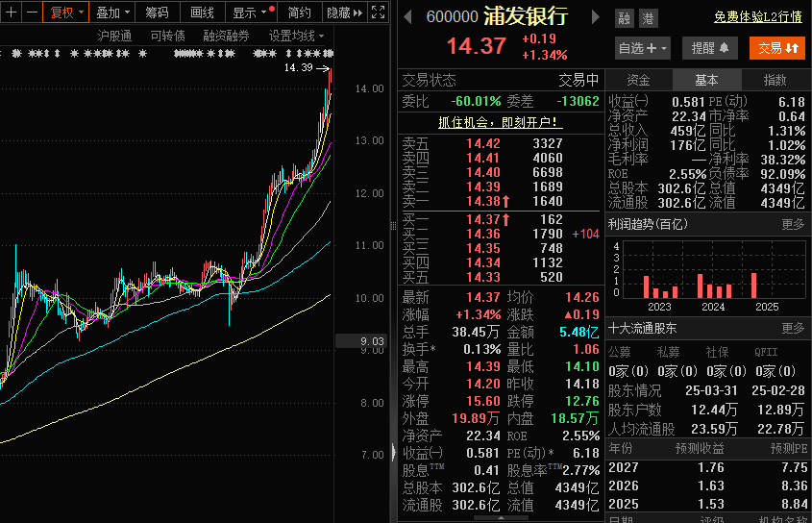
Task: Switch to the 基本 tab
Action: coord(706,80)
